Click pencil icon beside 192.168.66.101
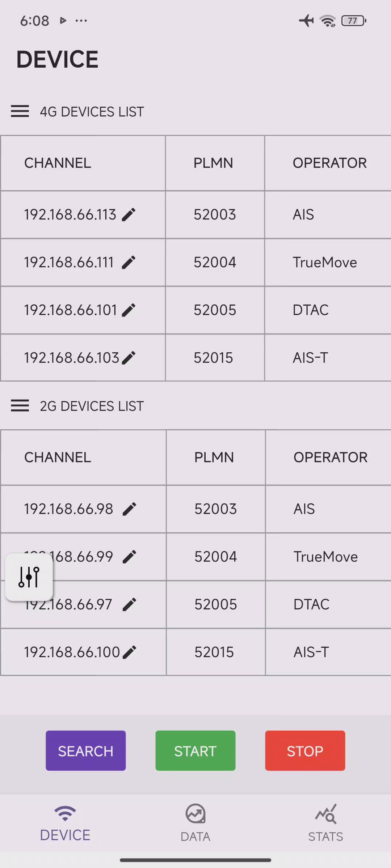Screen dimensions: 391x868 (x=129, y=310)
